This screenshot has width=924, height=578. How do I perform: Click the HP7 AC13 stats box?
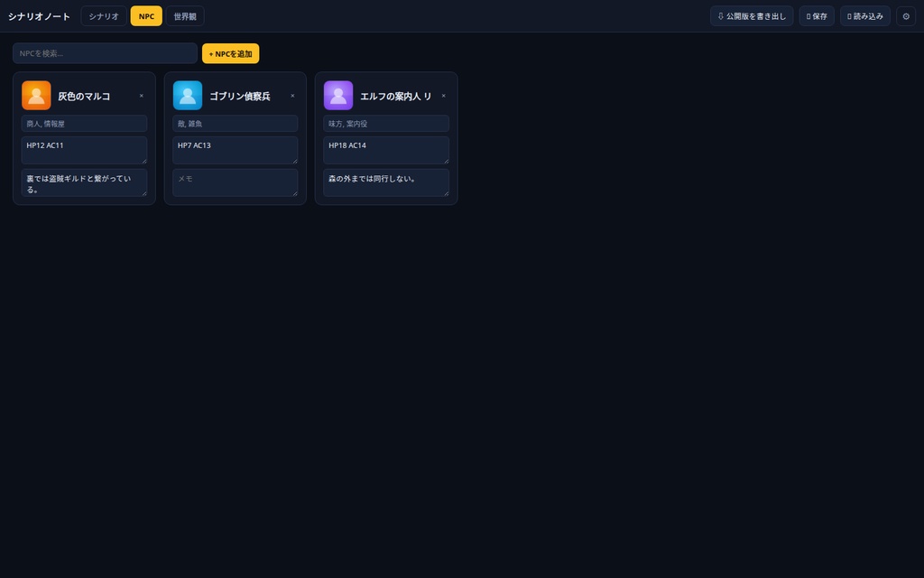click(236, 151)
